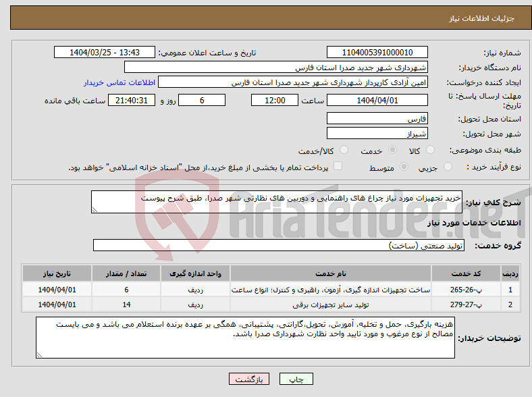Click the نام خدمت column header
This screenshot has height=397, width=532.
tap(330, 273)
